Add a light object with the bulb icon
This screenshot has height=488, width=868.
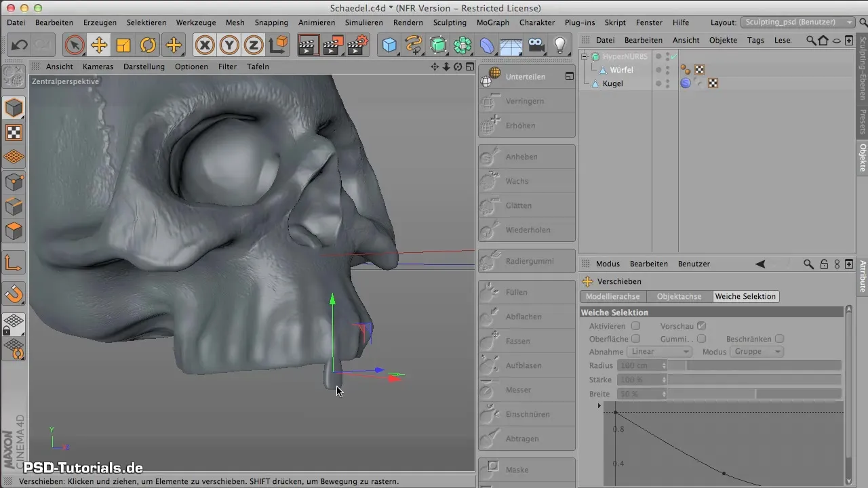(560, 45)
